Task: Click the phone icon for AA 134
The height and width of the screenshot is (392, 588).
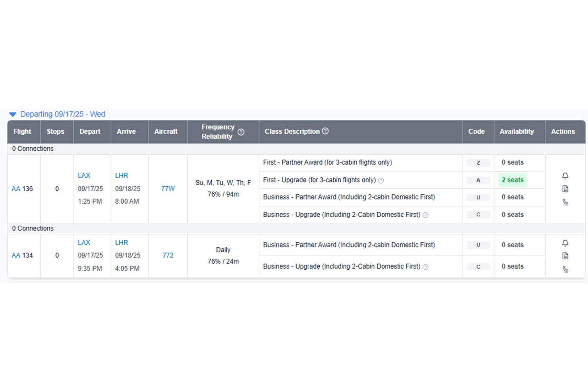Action: pos(565,269)
